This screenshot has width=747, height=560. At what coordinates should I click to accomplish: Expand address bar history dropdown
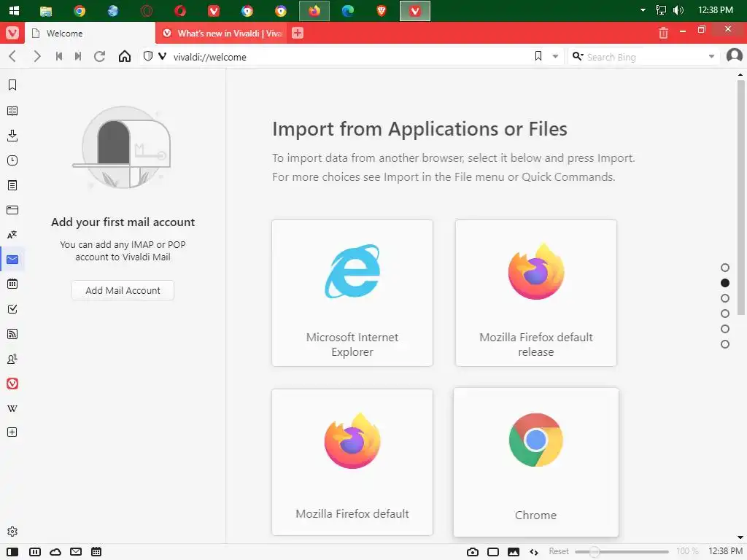point(555,56)
